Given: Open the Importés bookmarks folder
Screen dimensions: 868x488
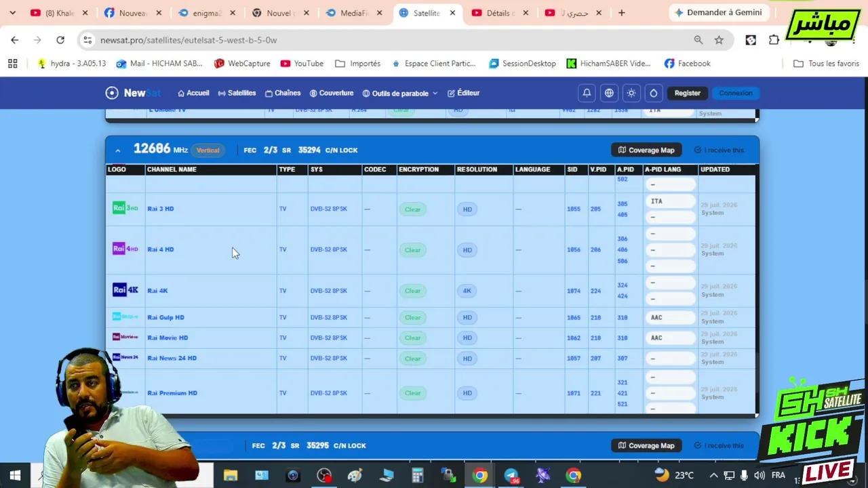Looking at the screenshot, I should click(357, 63).
